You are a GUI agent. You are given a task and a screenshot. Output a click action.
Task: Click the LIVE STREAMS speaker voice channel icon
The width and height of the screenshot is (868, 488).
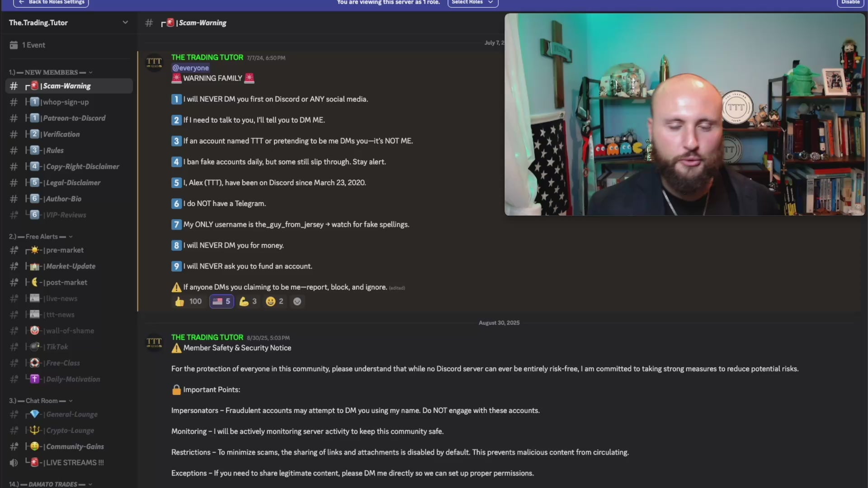pos(14,463)
